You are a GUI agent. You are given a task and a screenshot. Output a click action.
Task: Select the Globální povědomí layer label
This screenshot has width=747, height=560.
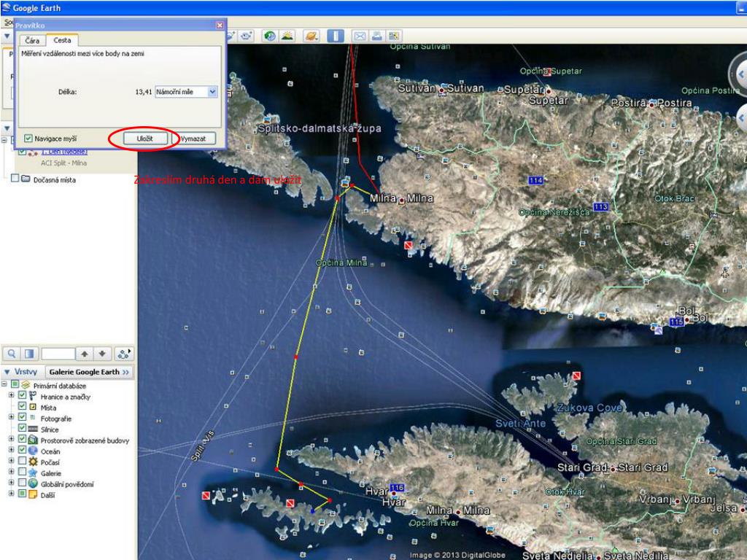(x=67, y=484)
